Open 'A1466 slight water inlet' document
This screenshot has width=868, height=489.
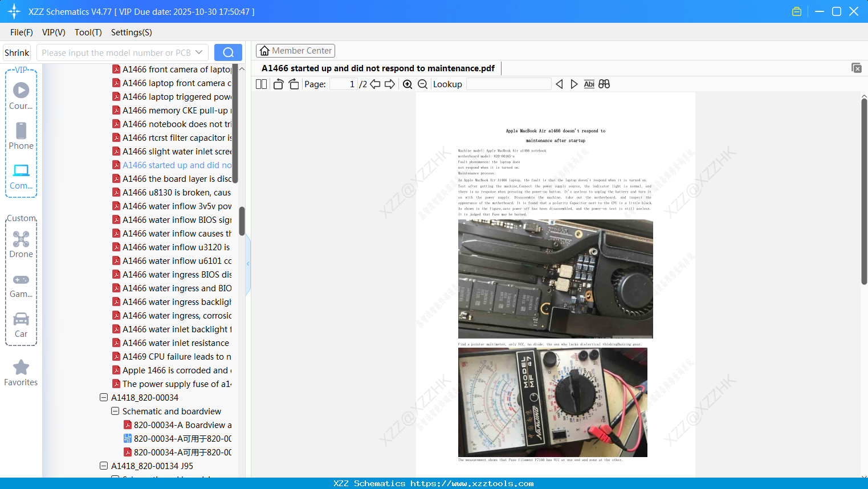click(177, 151)
